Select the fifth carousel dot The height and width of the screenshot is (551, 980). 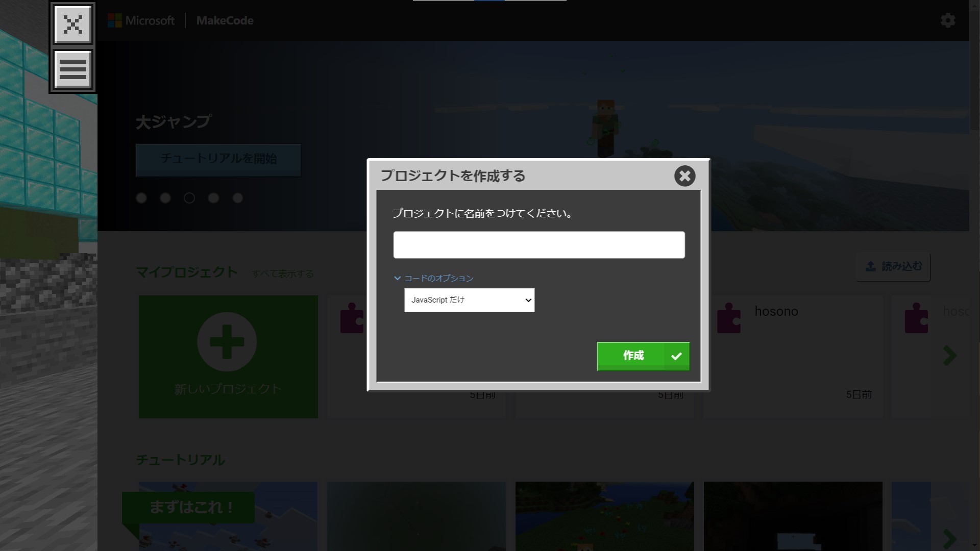point(238,198)
